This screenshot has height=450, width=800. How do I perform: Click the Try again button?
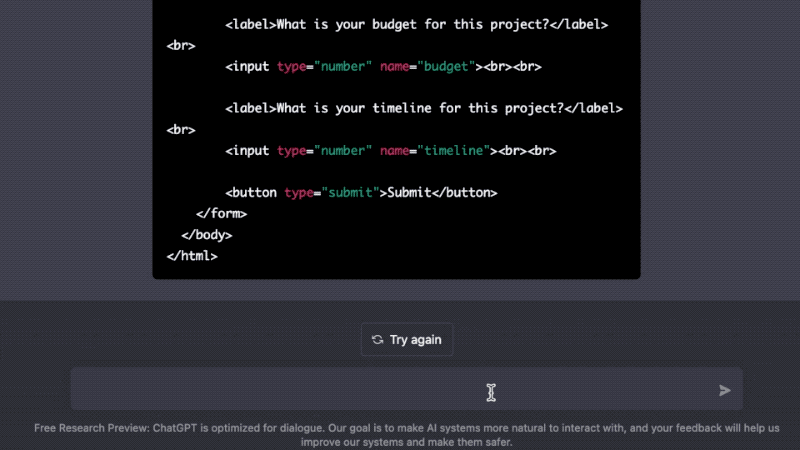[407, 339]
